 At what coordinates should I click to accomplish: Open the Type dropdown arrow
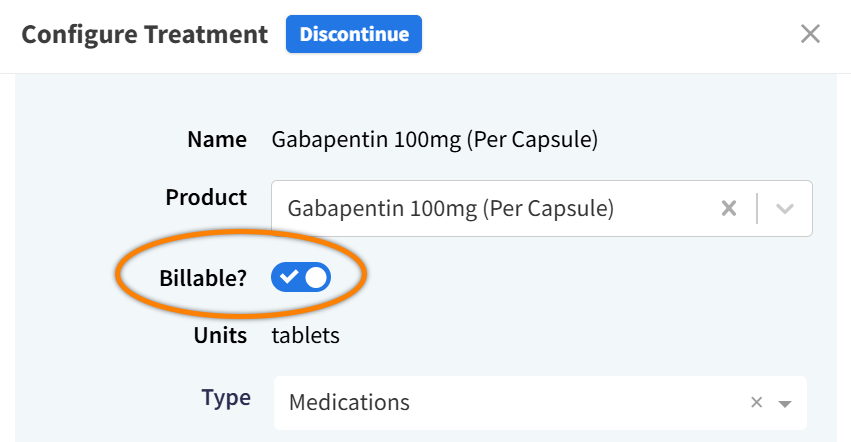[x=785, y=403]
